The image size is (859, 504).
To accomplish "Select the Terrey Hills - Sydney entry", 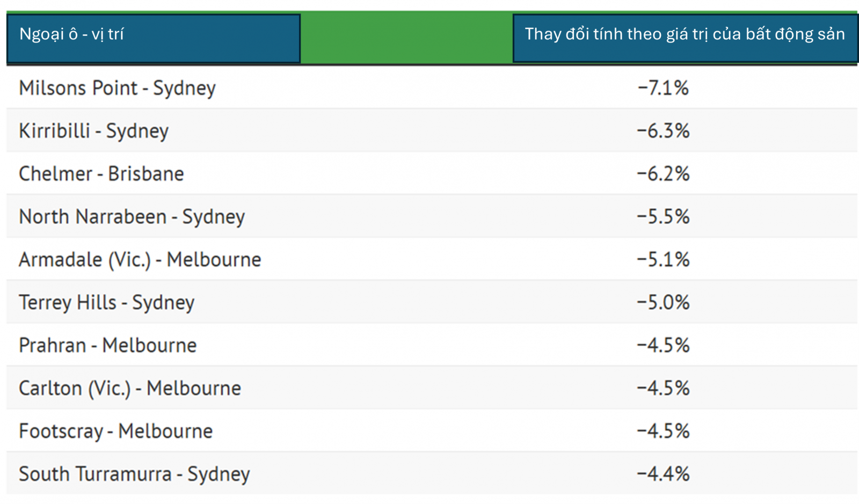I will pyautogui.click(x=106, y=303).
